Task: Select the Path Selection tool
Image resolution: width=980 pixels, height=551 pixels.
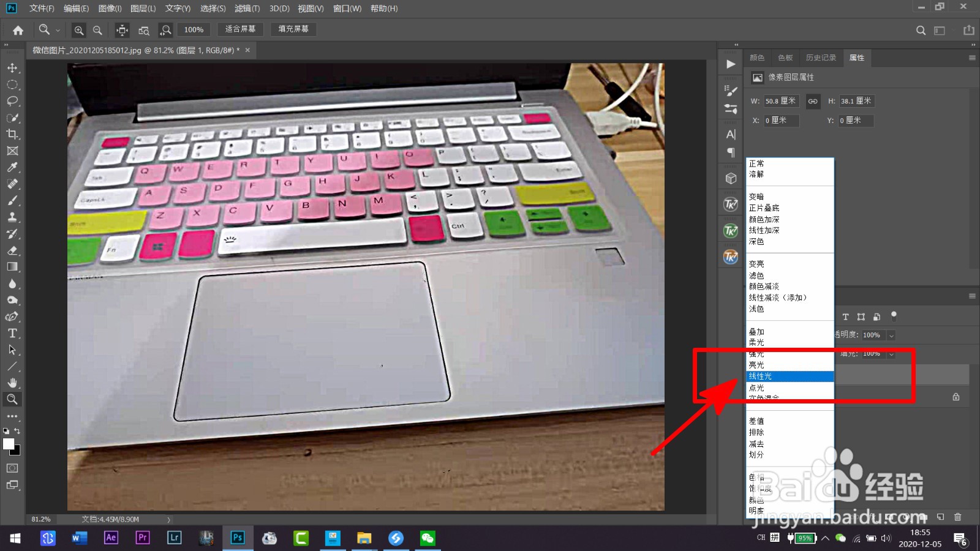Action: point(12,350)
